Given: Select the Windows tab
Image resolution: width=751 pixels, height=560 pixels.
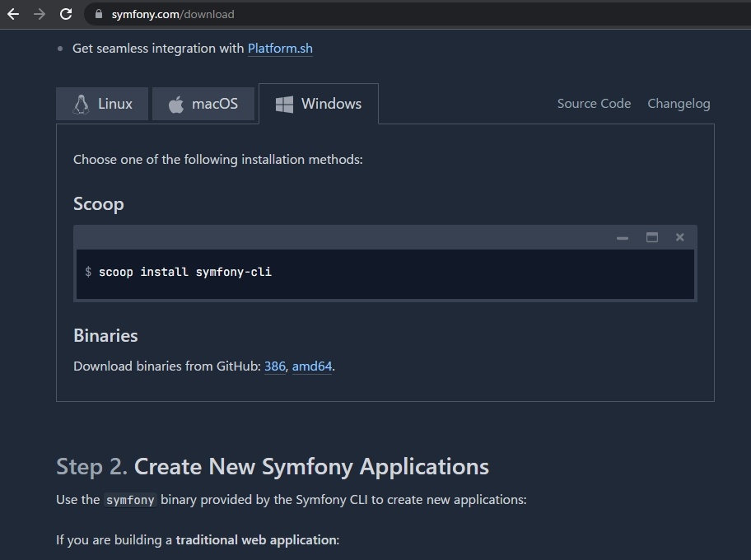Looking at the screenshot, I should pos(319,104).
